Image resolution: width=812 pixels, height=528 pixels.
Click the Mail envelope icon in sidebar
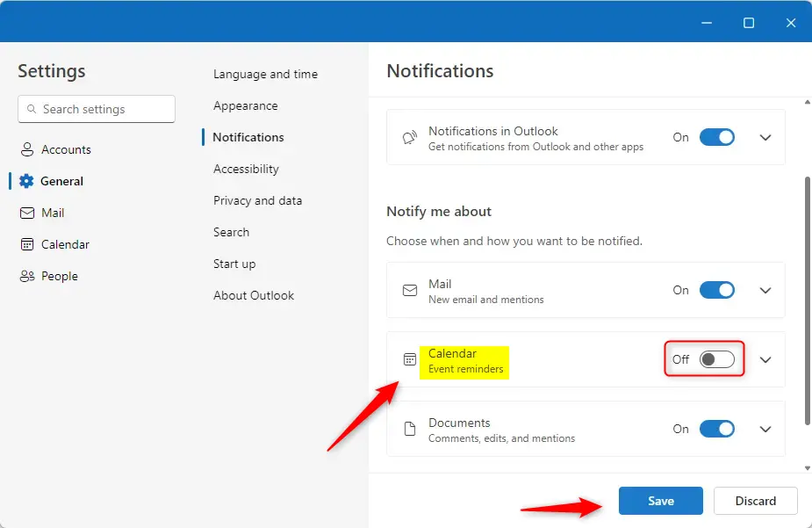[x=27, y=213]
